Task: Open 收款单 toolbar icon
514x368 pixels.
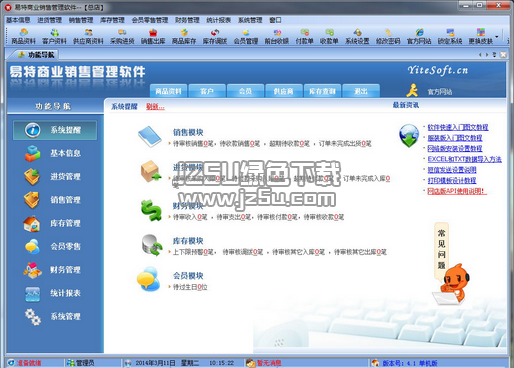Action: click(x=329, y=37)
